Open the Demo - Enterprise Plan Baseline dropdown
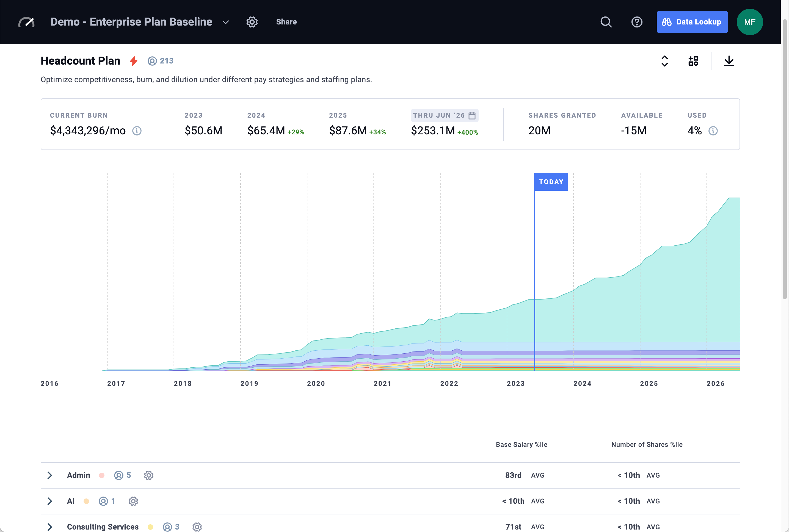789x532 pixels. tap(225, 22)
